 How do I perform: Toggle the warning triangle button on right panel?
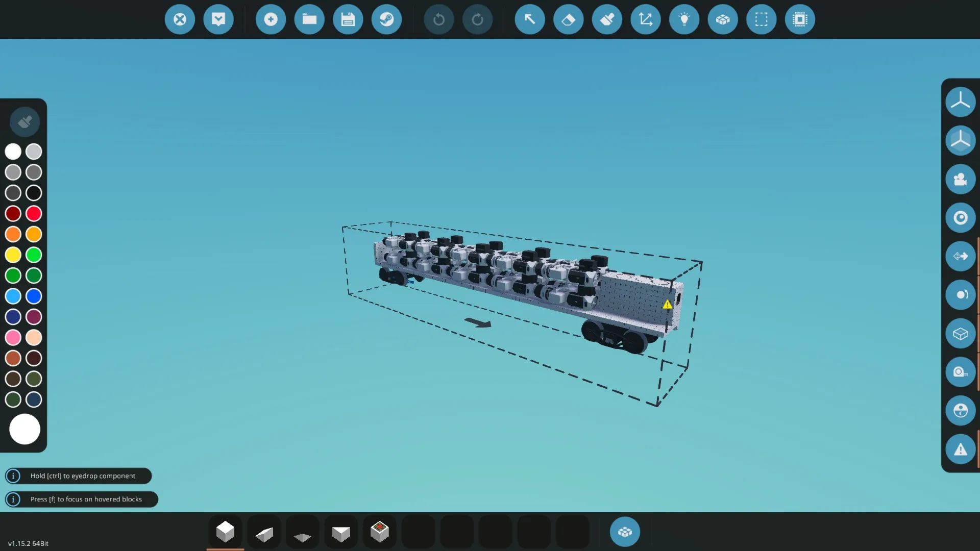point(960,449)
